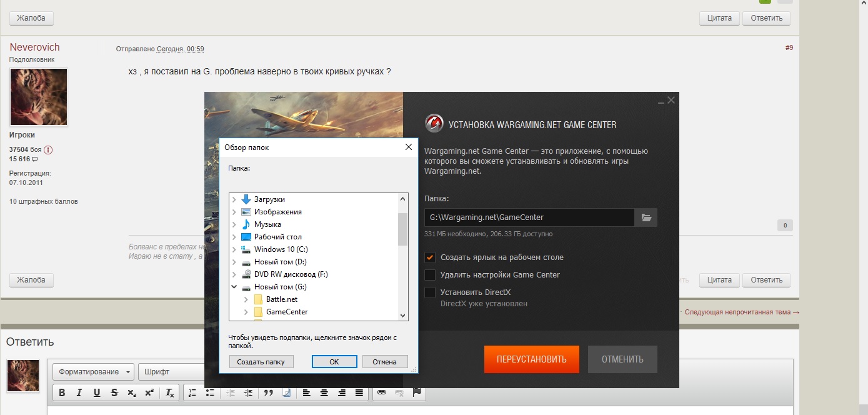Toggle subscript in the reply editor

click(x=132, y=392)
